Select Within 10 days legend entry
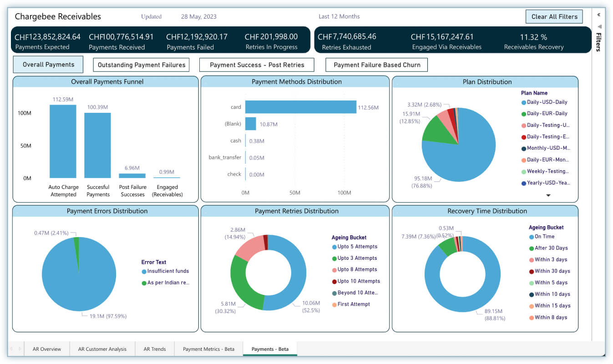Screen dimensions: 613x364 coord(549,294)
